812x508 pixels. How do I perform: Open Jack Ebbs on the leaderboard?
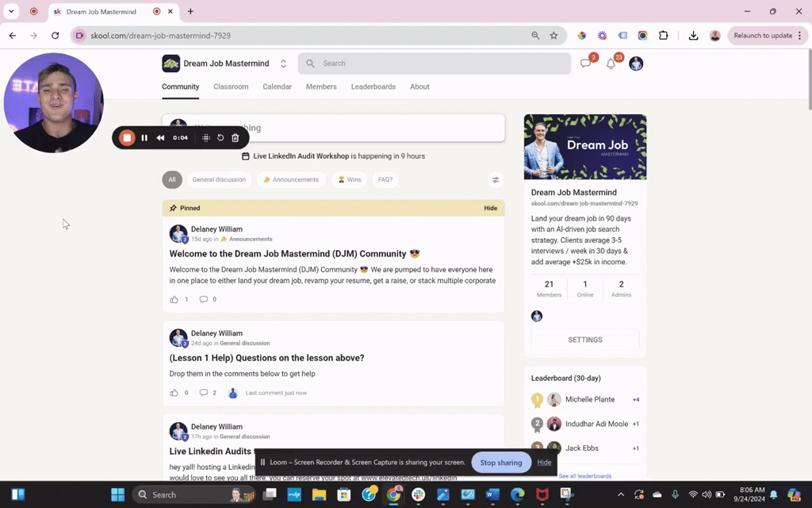[581, 448]
